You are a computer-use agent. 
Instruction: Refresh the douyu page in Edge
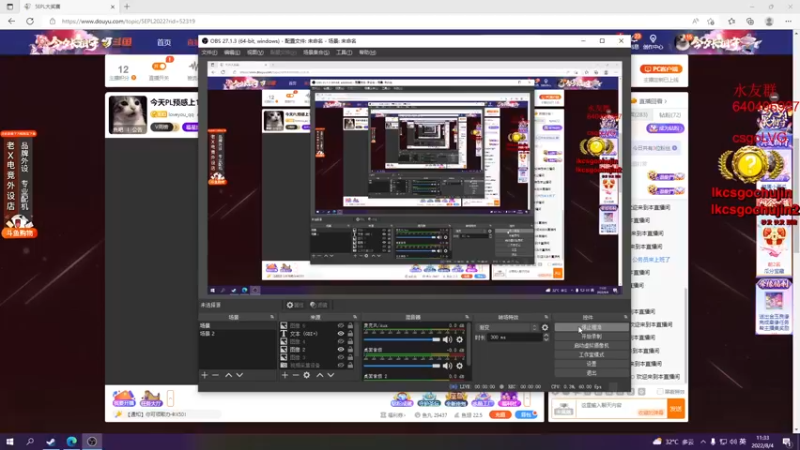[30, 21]
